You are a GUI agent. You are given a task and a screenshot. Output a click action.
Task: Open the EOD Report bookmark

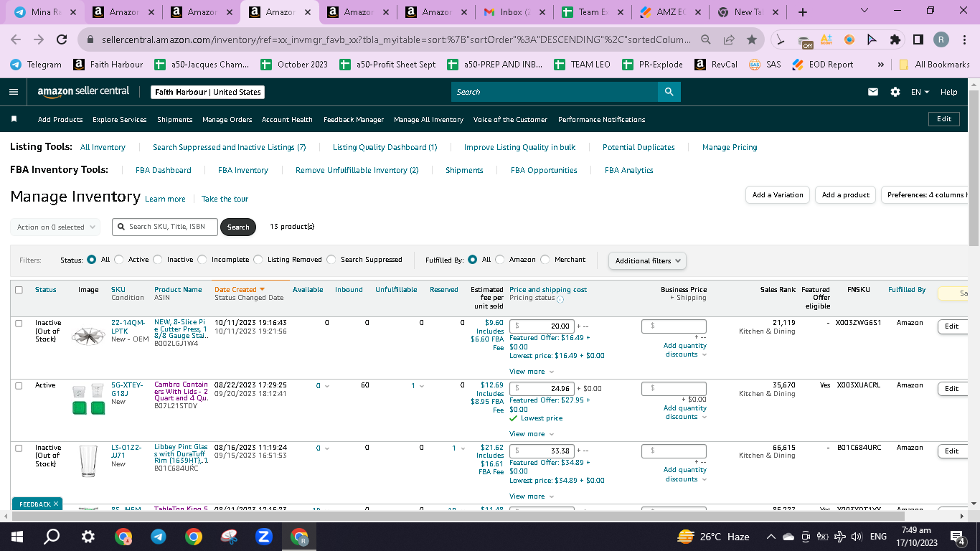(x=822, y=65)
